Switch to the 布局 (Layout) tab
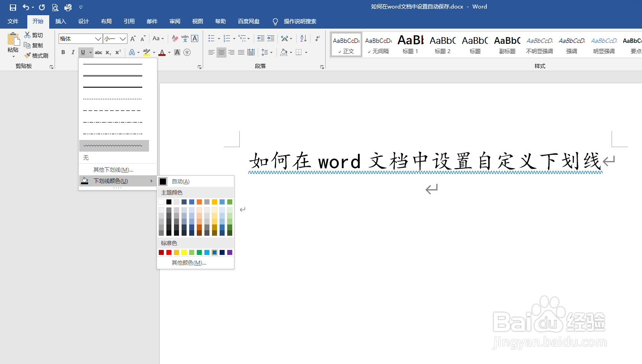This screenshot has height=364, width=642. 106,21
